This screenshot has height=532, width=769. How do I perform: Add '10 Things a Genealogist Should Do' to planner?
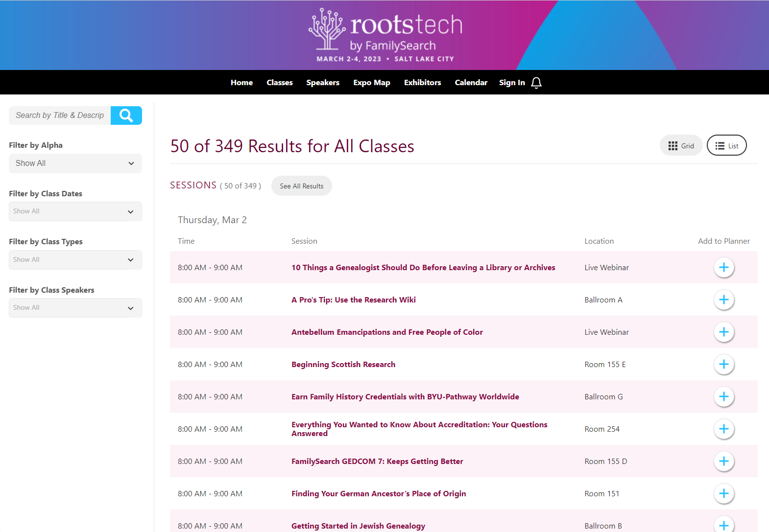point(724,268)
